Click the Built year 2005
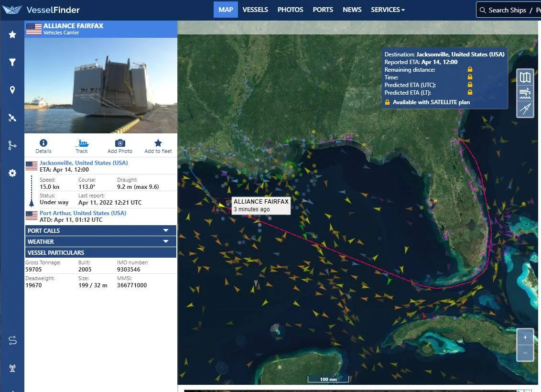This screenshot has height=392, width=541. (85, 270)
